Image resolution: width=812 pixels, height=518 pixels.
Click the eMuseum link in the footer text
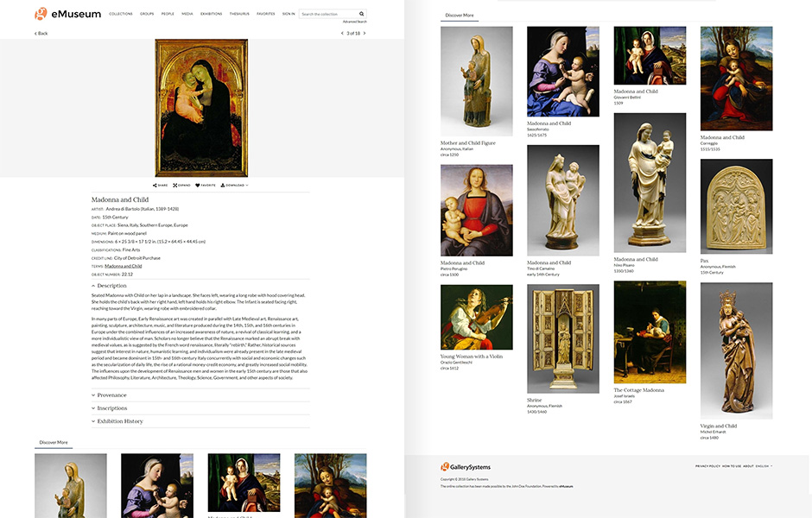tap(566, 486)
